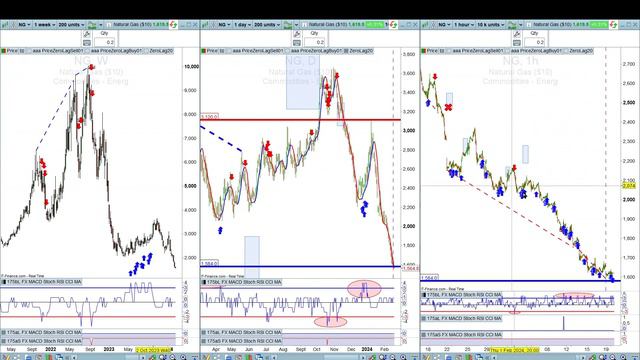This screenshot has width=640, height=360.
Task: Toggle aaa PriceZeroLagBuy01 indicator in daily chart
Action: (x=314, y=51)
